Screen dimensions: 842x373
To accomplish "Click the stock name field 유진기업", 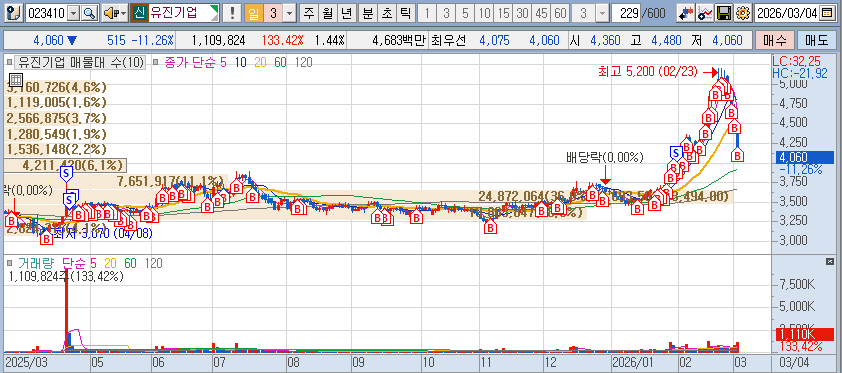I will coord(180,13).
